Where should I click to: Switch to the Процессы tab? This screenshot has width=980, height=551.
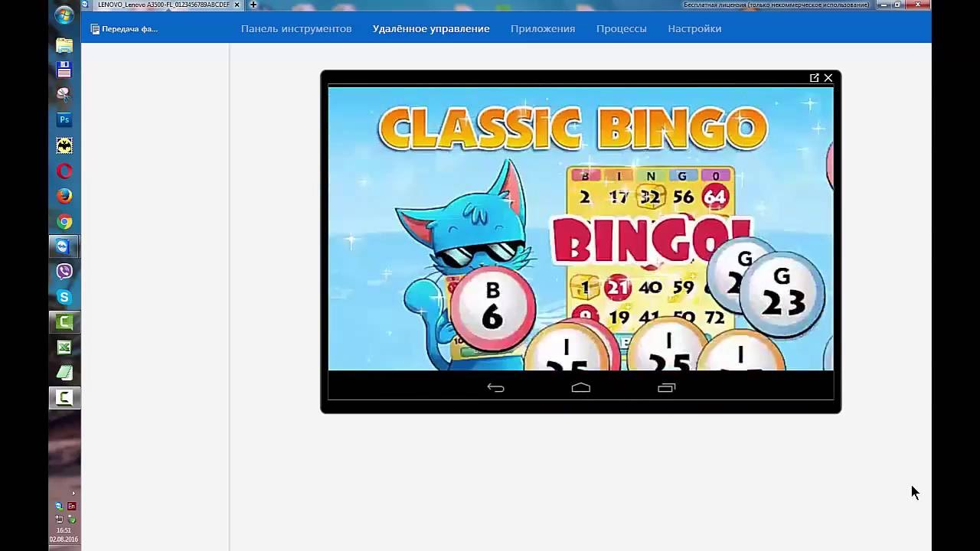[622, 29]
